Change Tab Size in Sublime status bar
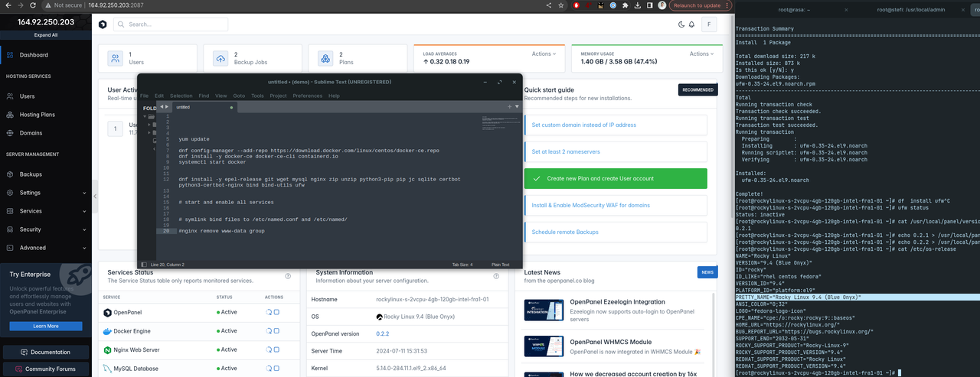980x377 pixels. (x=462, y=265)
